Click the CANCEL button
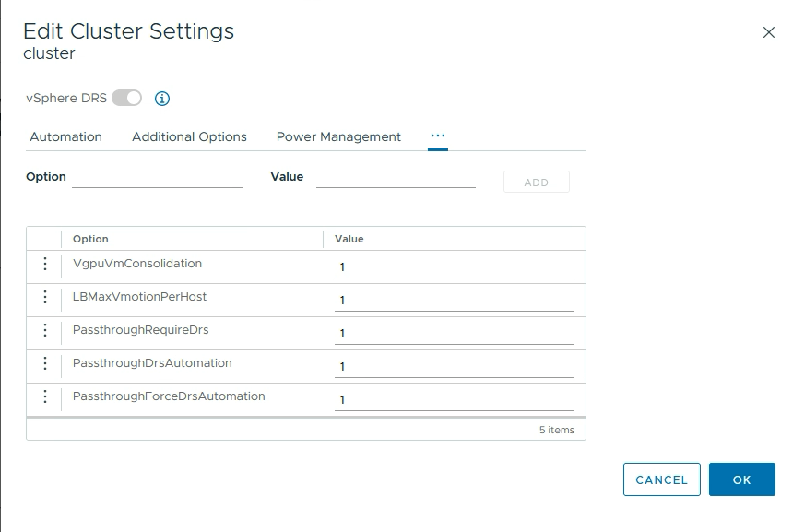 tap(662, 479)
